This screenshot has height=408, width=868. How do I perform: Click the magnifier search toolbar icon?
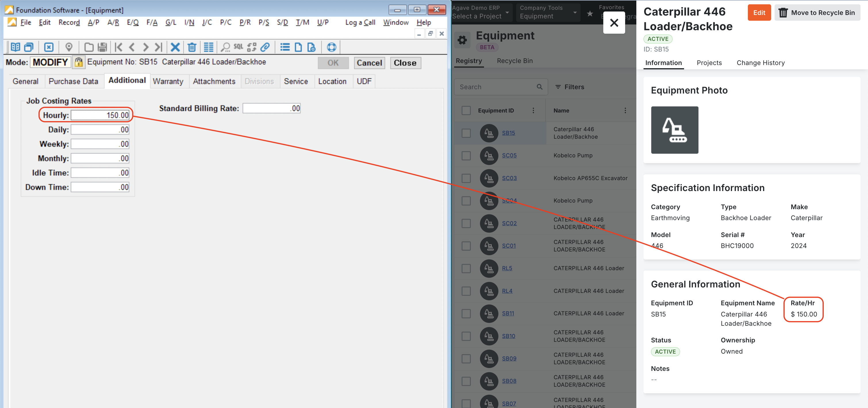225,47
